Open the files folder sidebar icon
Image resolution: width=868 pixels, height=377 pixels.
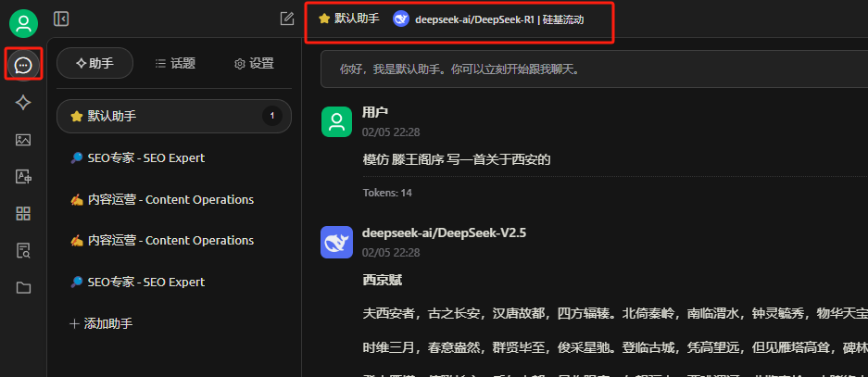23,288
